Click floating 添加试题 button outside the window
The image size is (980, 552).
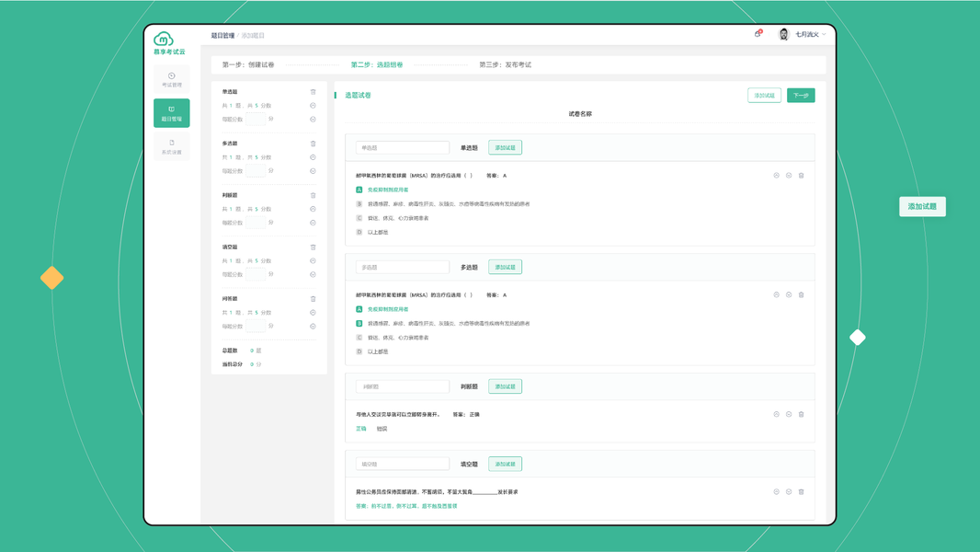pos(922,207)
